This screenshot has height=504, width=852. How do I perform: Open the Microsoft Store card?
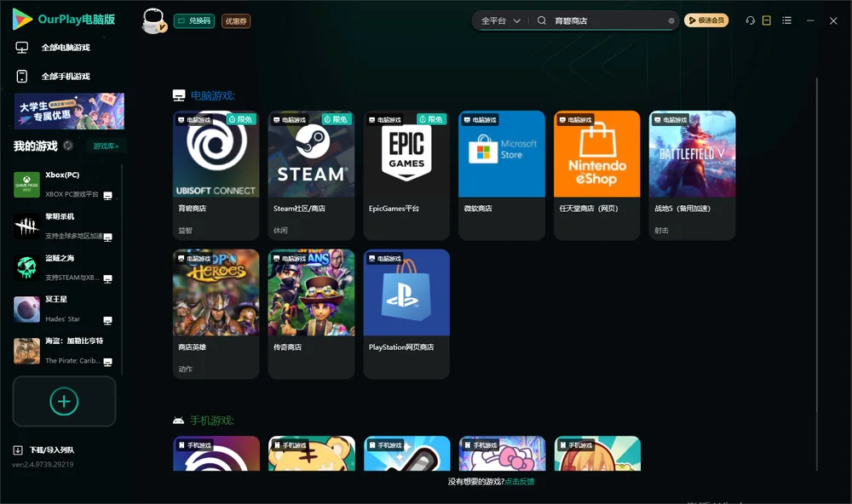click(x=502, y=175)
